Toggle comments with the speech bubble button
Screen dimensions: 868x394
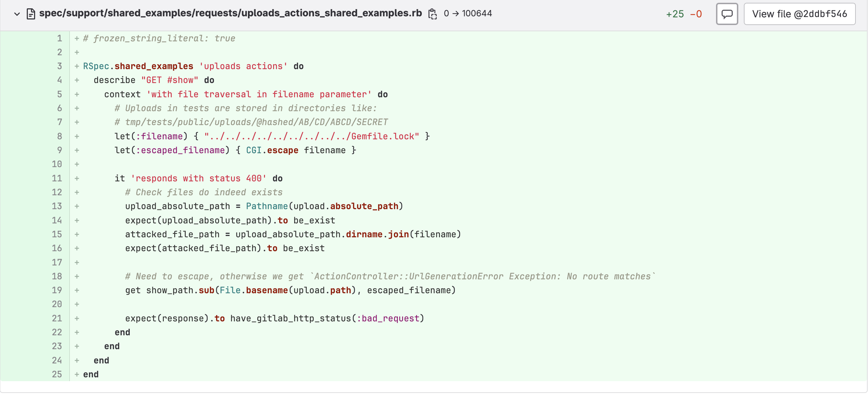(x=727, y=14)
